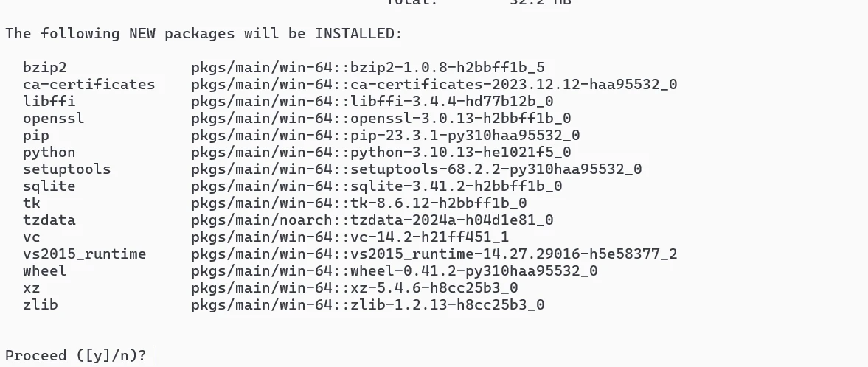
Task: Click the setuptools package name
Action: (x=66, y=169)
